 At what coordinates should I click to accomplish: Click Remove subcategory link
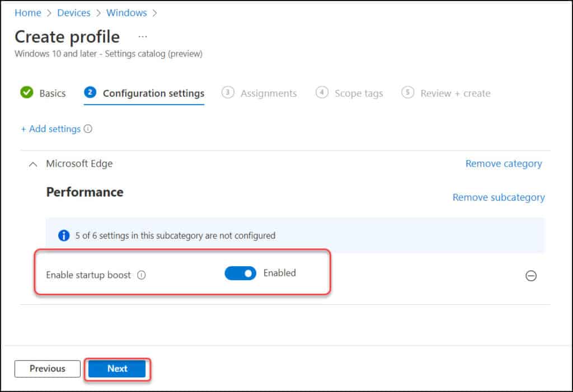point(499,197)
